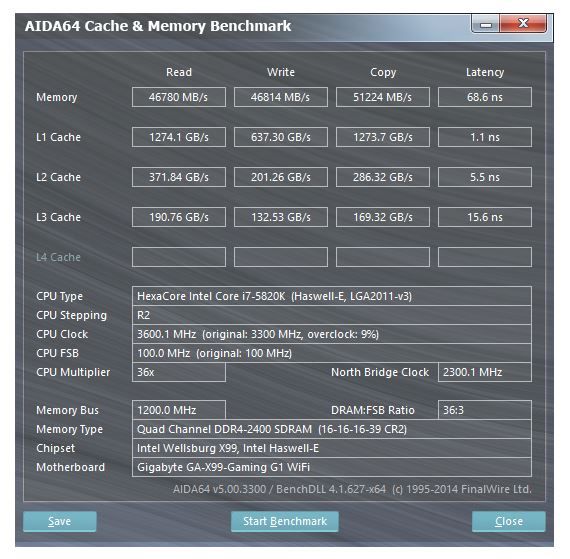The height and width of the screenshot is (559, 570).
Task: Click DRAM:FSB Ratio value 36:3
Action: pos(485,410)
